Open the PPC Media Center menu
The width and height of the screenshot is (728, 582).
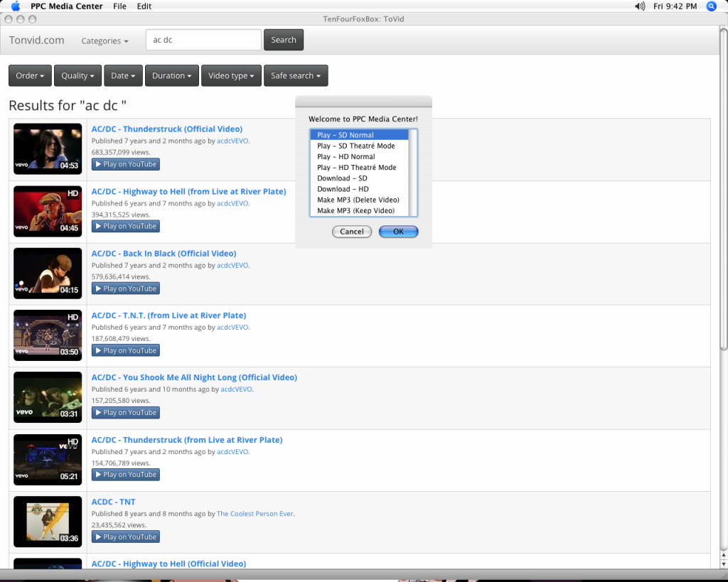click(x=66, y=6)
